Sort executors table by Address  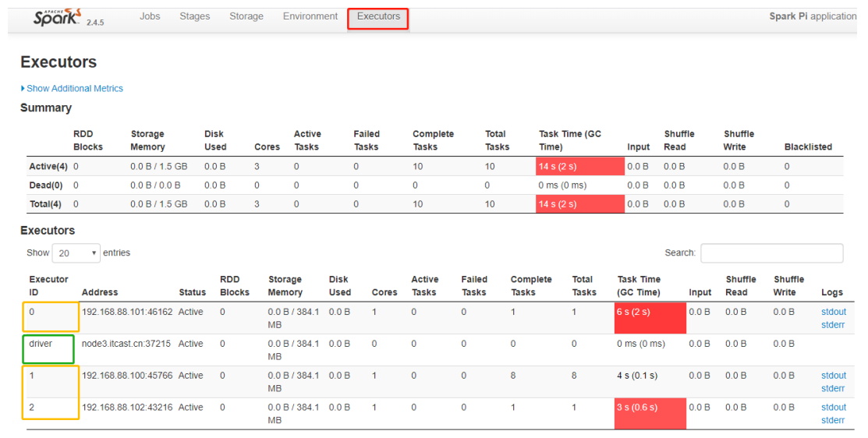[x=100, y=292]
